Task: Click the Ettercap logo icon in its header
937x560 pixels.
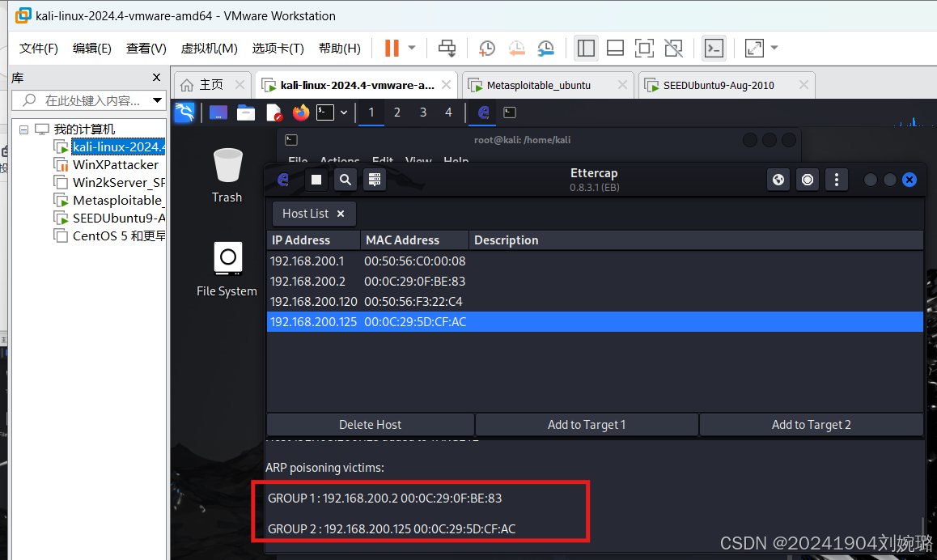Action: click(x=283, y=180)
